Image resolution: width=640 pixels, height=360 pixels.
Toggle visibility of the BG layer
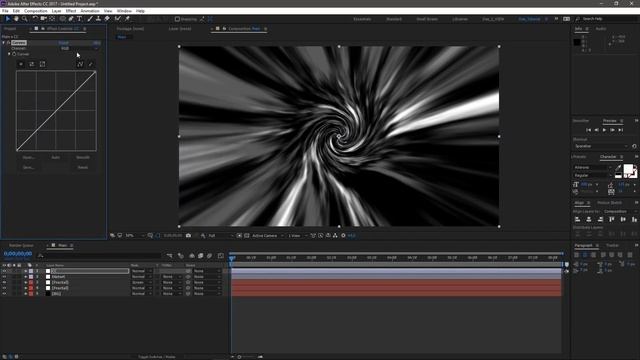[x=4, y=293]
